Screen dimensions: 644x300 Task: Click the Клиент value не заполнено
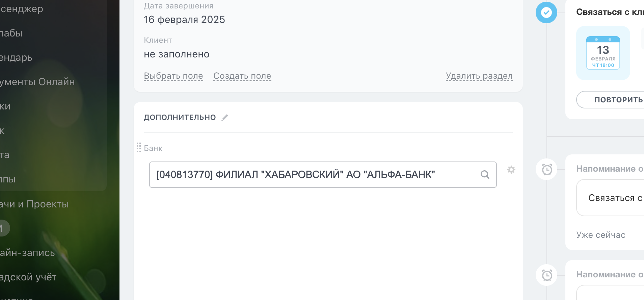pos(177,54)
